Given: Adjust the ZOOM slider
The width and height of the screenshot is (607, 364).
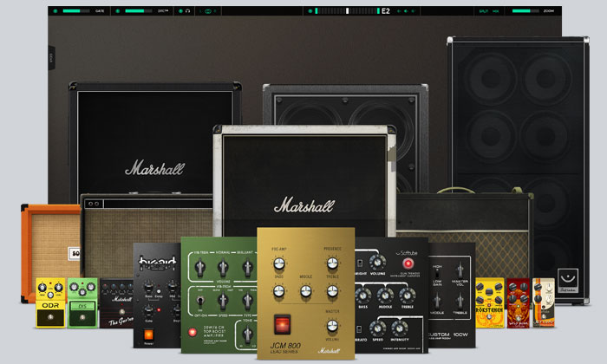Looking at the screenshot, I should 525,10.
